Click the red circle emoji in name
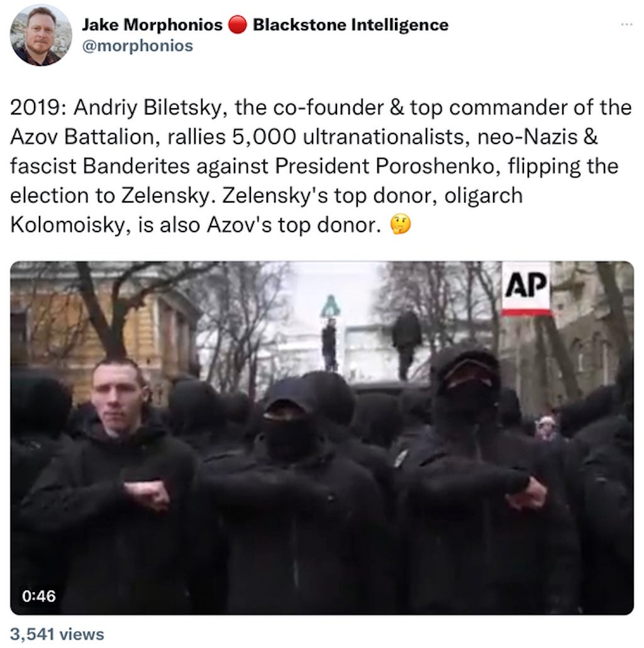Screen dimensions: 644x648 coord(237,25)
